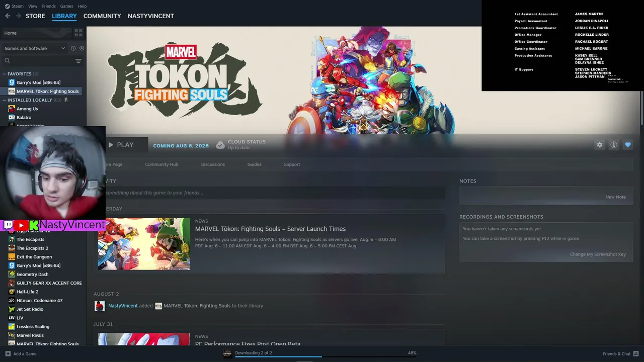Click the Downloading 2 of 2 status
Image resolution: width=644 pixels, height=362 pixels.
point(254,353)
